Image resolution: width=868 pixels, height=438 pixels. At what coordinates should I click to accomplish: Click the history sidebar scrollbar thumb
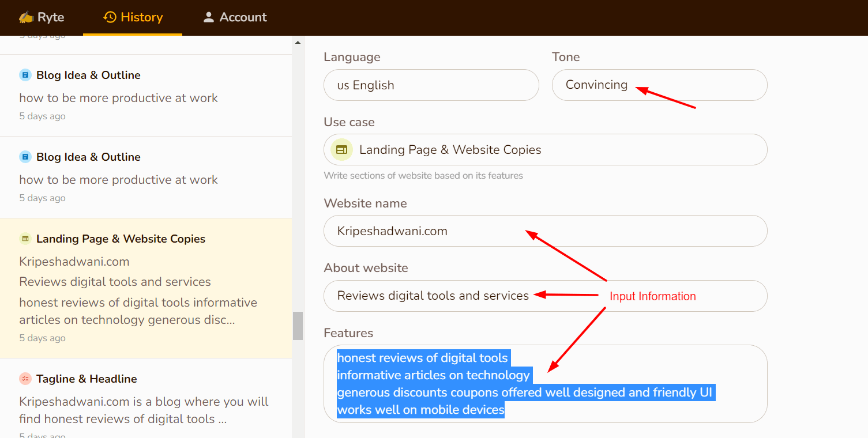(298, 326)
